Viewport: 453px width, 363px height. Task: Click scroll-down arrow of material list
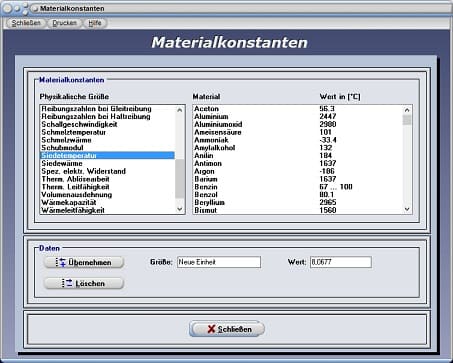tap(407, 209)
